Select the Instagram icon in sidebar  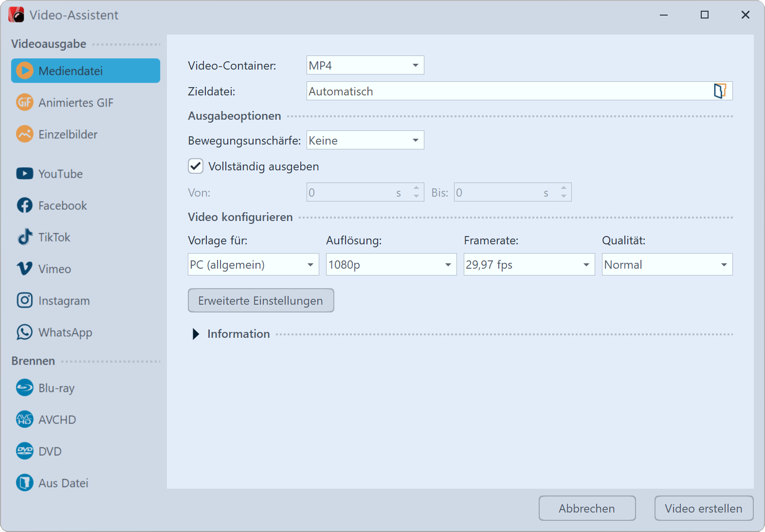tap(24, 300)
